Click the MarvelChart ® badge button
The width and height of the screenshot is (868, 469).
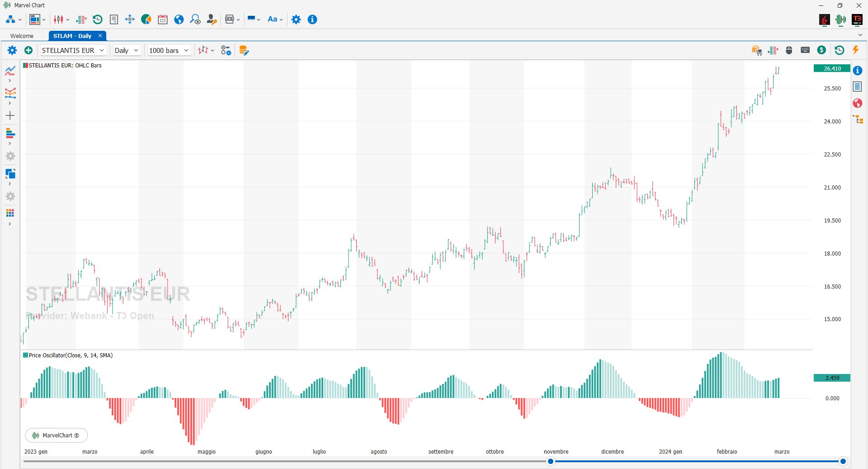[x=57, y=436]
